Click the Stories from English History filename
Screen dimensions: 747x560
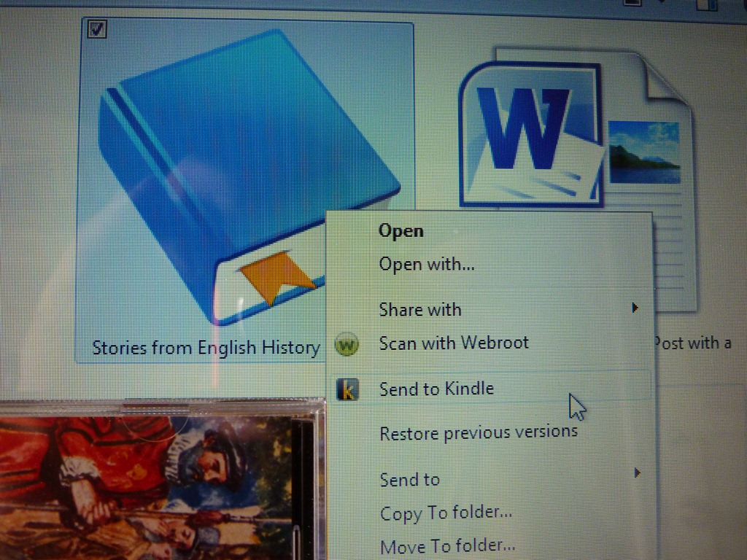click(206, 348)
